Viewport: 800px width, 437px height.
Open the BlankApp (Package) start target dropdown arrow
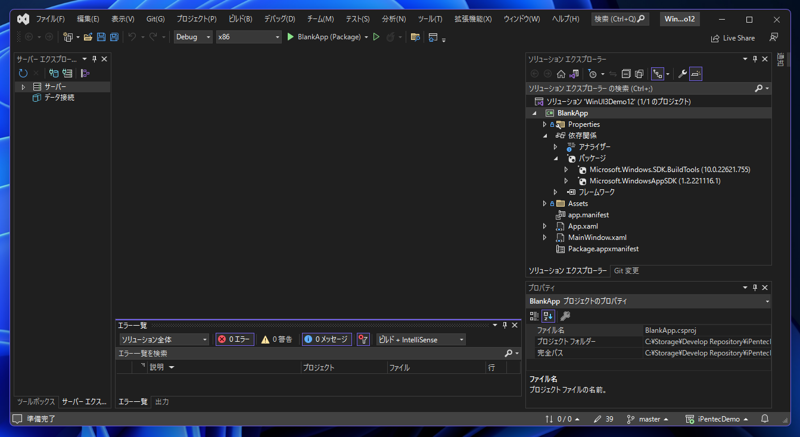click(366, 37)
